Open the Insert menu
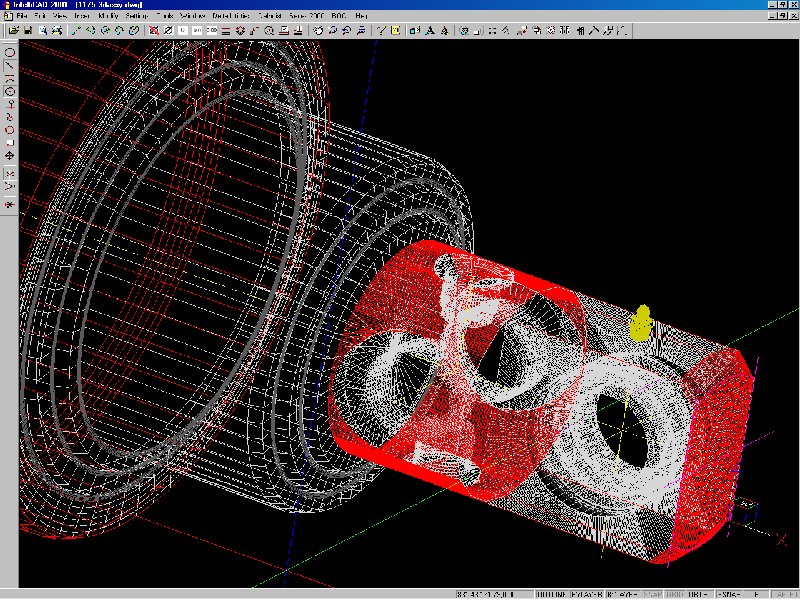The image size is (800, 600). [x=82, y=16]
